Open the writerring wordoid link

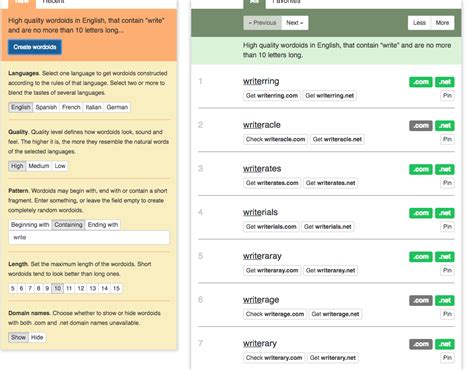pyautogui.click(x=261, y=81)
